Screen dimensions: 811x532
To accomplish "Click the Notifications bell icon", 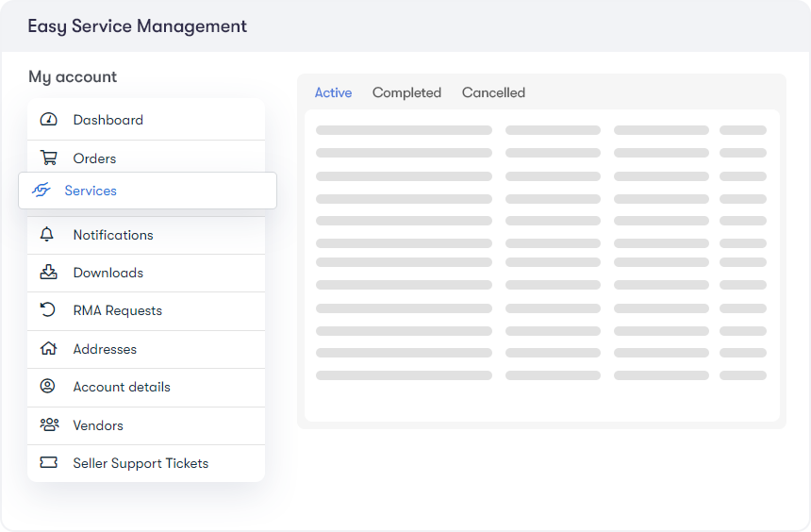I will click(x=47, y=235).
